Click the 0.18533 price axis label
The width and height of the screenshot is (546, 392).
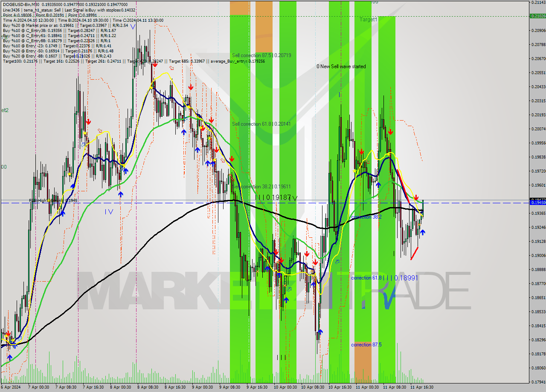coord(538,312)
